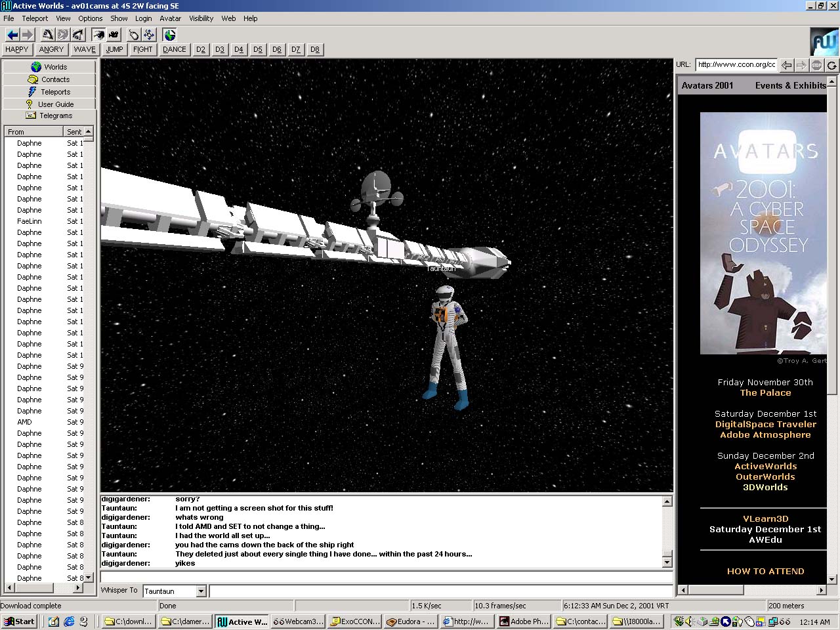840x630 pixels.
Task: Click the HOW TO ATTEND link
Action: tap(765, 571)
